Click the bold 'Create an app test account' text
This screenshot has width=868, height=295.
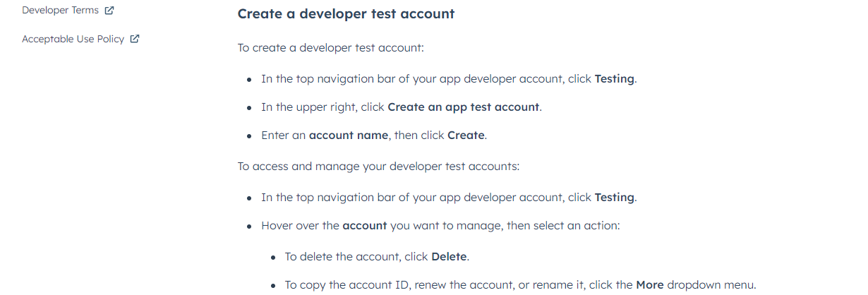(464, 107)
